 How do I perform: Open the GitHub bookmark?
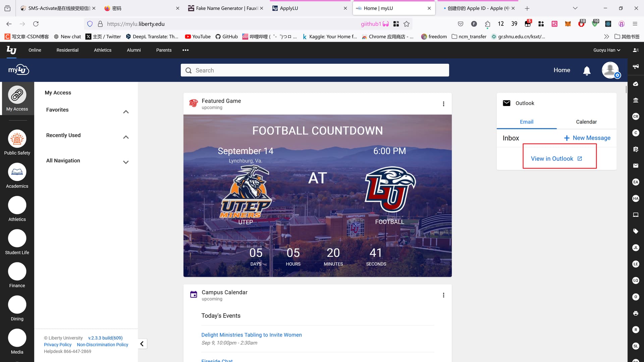(226, 37)
